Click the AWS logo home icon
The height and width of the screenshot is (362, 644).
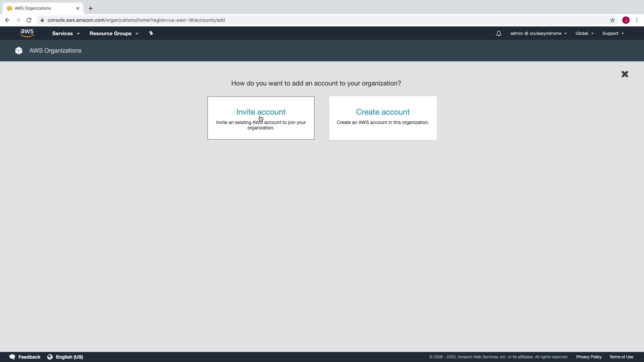27,33
